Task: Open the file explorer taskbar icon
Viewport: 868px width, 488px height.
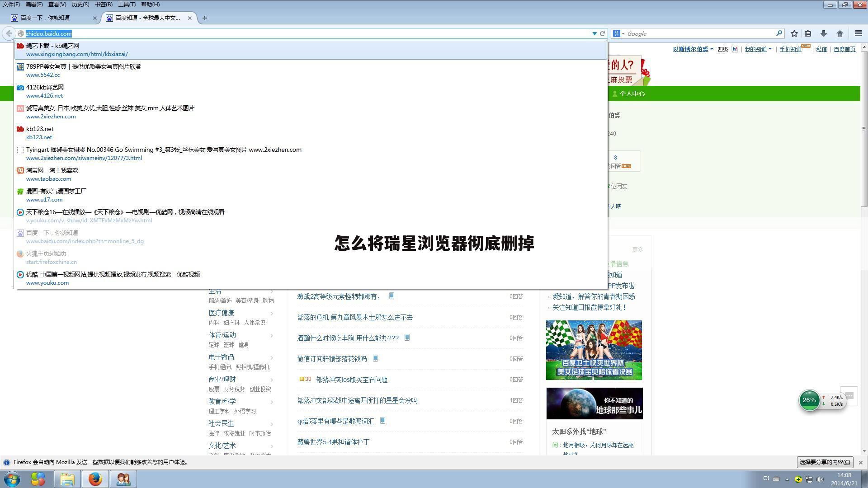Action: click(67, 479)
